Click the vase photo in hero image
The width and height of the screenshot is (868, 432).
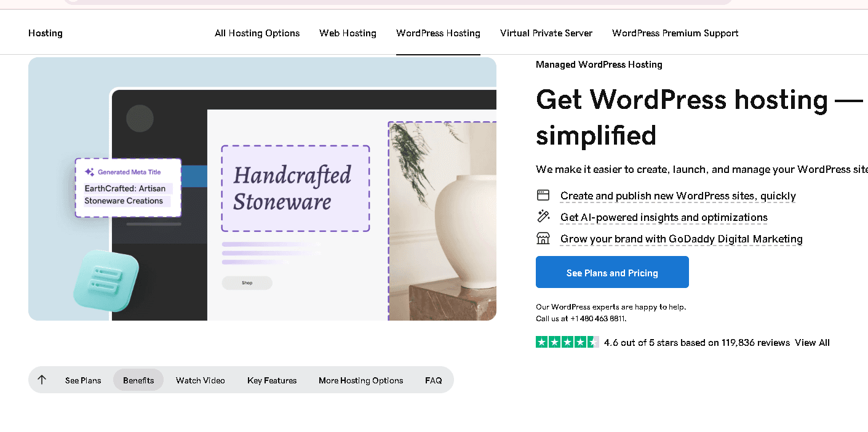(442, 221)
